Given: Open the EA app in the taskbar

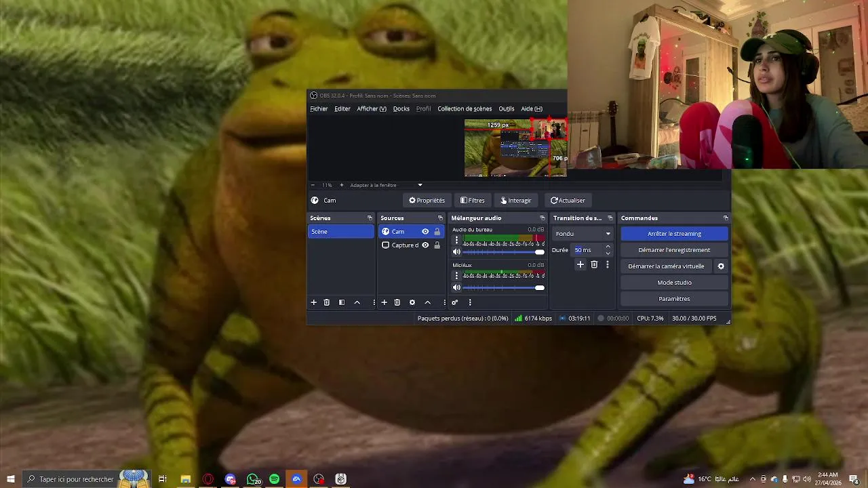Looking at the screenshot, I should coord(296,479).
